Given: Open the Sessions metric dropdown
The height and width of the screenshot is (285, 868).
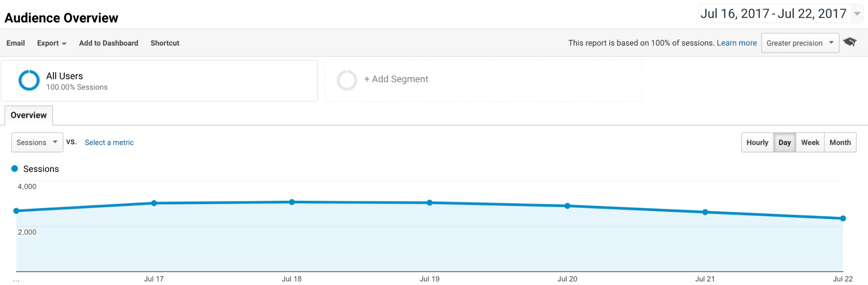Looking at the screenshot, I should (37, 142).
